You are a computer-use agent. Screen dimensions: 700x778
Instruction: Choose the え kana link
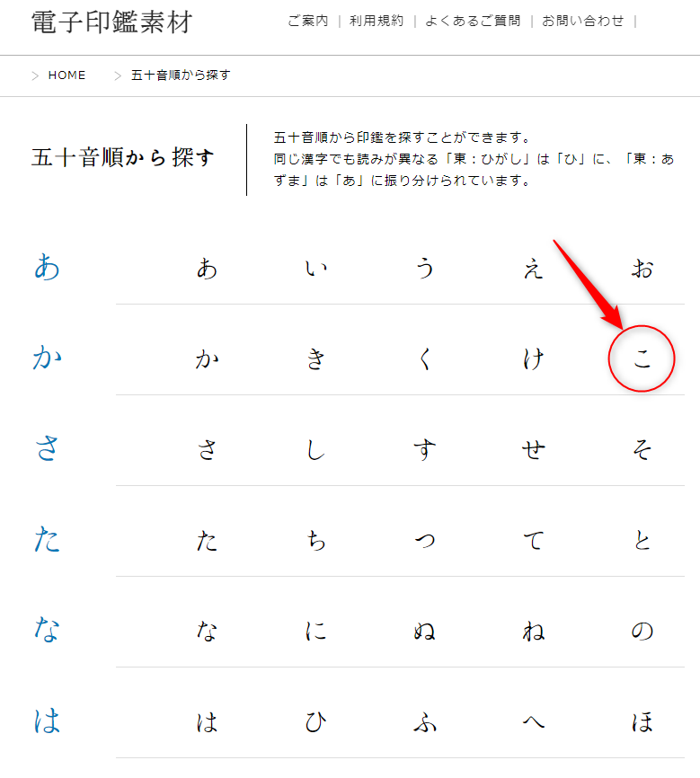point(534,269)
